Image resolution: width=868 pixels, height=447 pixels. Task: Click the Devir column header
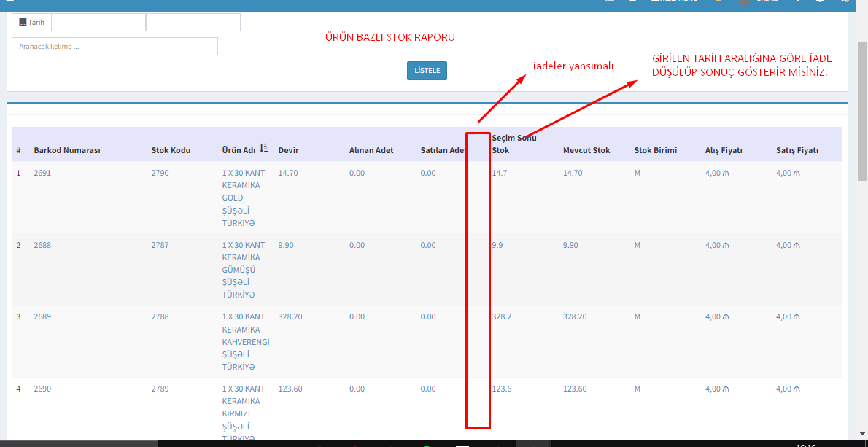pos(289,150)
